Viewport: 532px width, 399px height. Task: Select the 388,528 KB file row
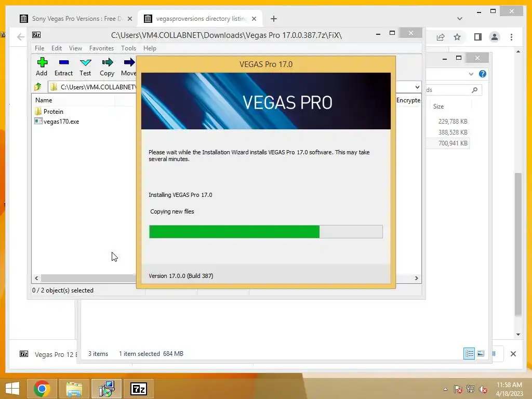point(447,132)
